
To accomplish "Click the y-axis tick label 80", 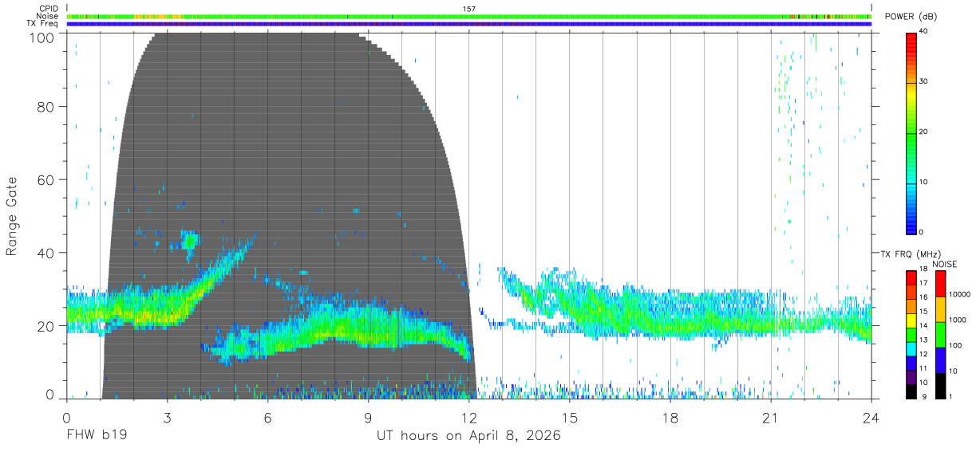I will point(46,107).
